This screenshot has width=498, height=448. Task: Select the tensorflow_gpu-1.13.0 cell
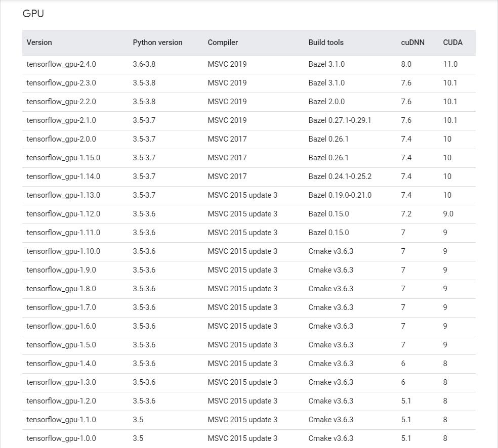63,196
